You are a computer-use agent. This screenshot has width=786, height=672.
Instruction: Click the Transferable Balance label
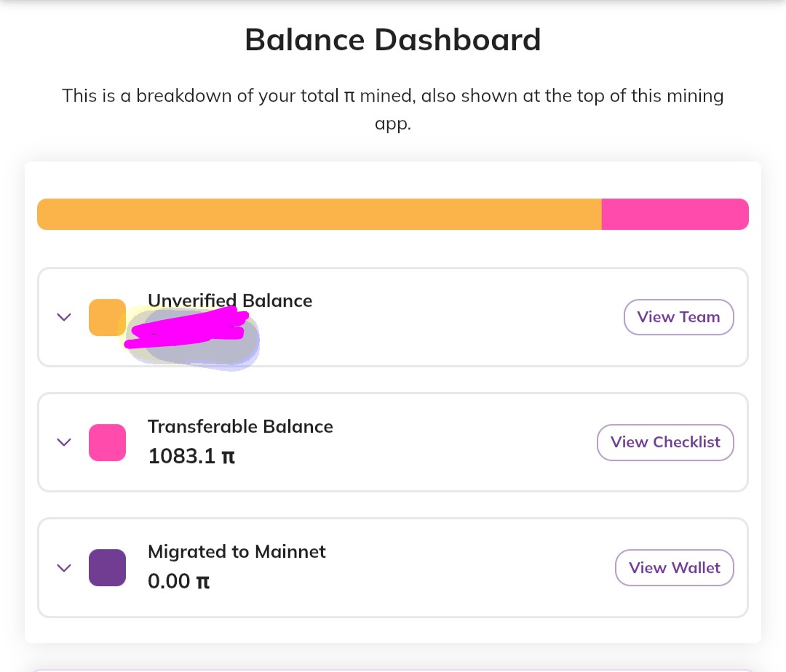240,426
